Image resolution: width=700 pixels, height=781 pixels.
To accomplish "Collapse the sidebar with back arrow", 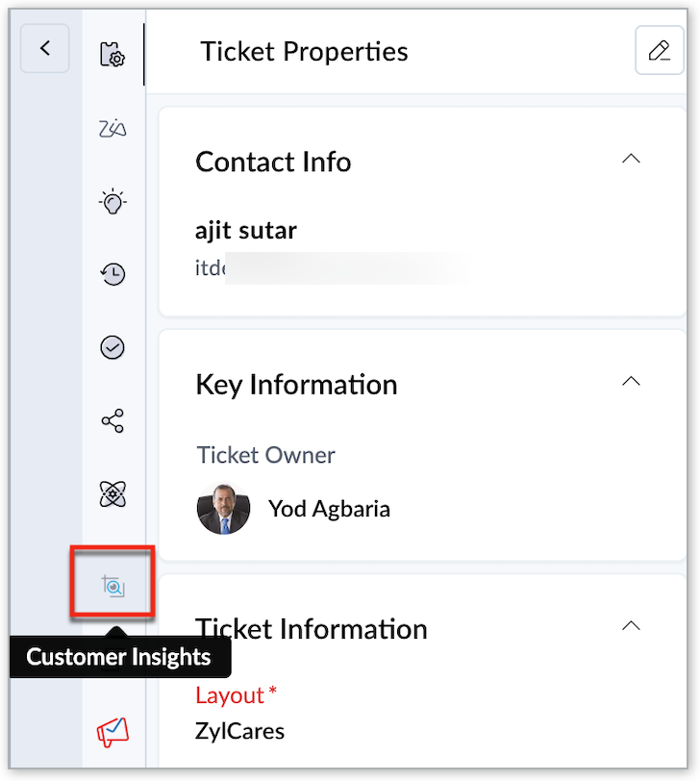I will 45,48.
